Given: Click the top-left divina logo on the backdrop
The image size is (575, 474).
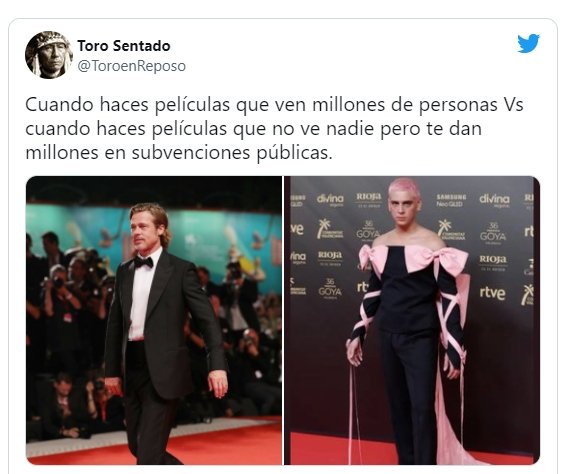Looking at the screenshot, I should click(x=330, y=199).
